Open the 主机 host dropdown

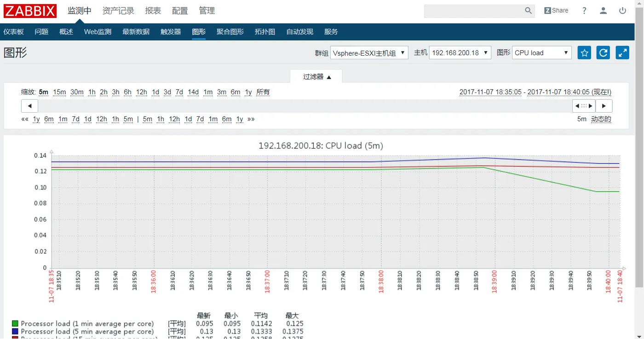(460, 53)
